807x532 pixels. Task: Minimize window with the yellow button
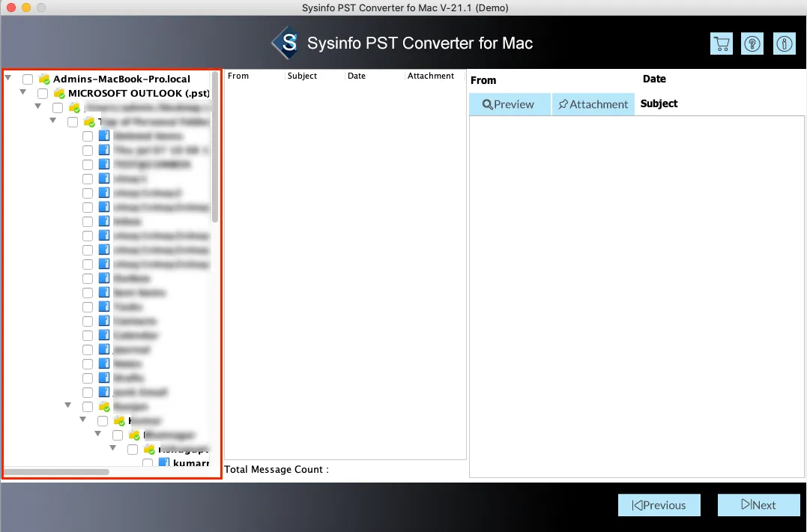pyautogui.click(x=26, y=7)
